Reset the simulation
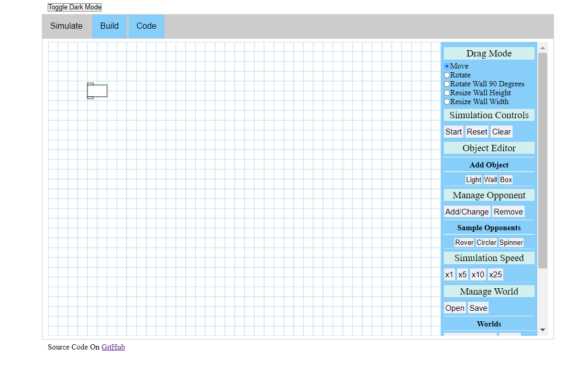Viewport: 588px width, 372px height. [x=477, y=132]
